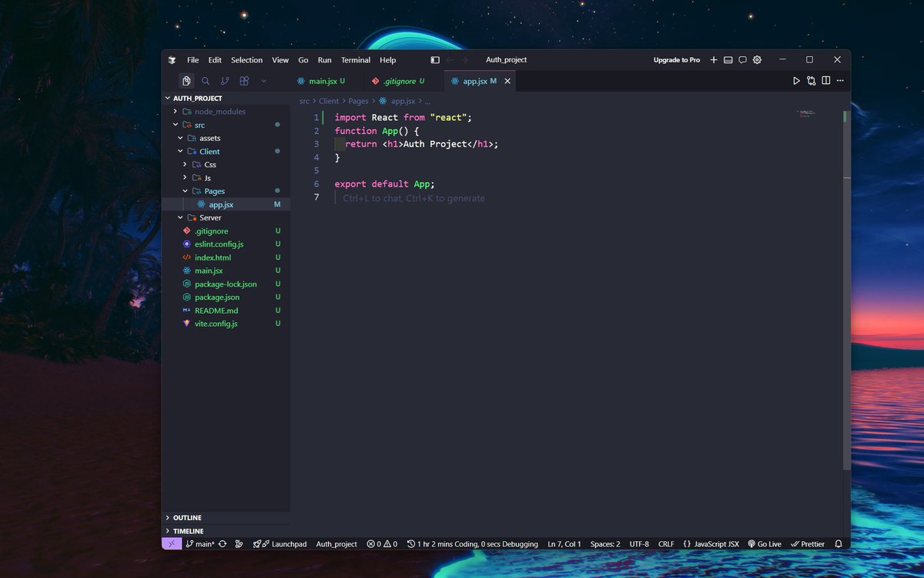Open main.jsx from the file tree
This screenshot has width=924, height=578.
226,271
